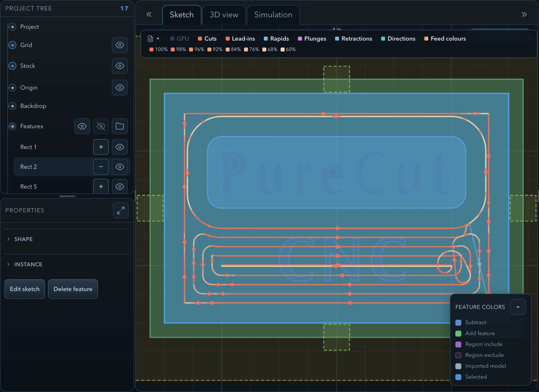Click the minus mode button on Rect 2

click(x=101, y=167)
